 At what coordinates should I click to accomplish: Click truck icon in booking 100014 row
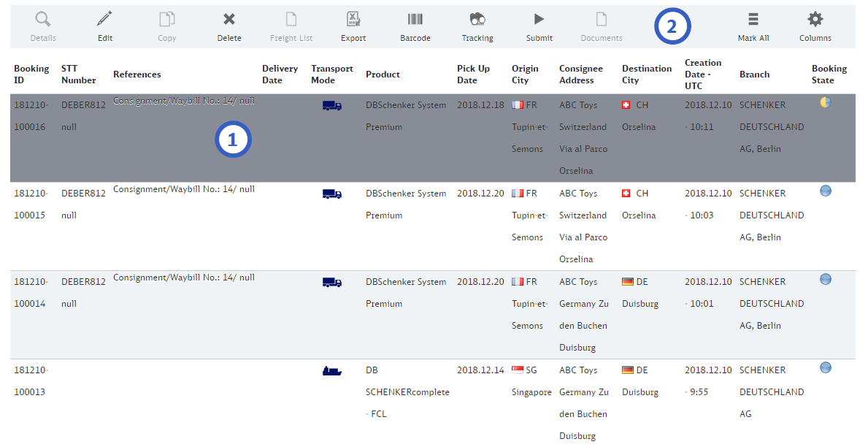tap(331, 283)
